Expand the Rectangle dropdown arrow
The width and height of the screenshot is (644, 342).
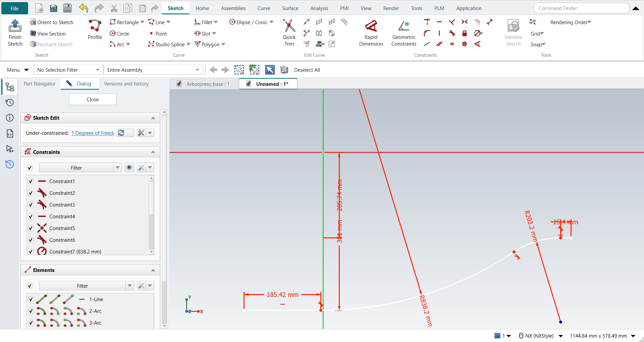tap(143, 22)
